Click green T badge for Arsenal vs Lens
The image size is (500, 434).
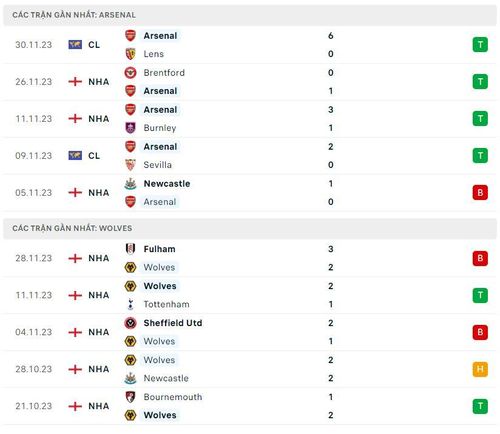click(480, 45)
